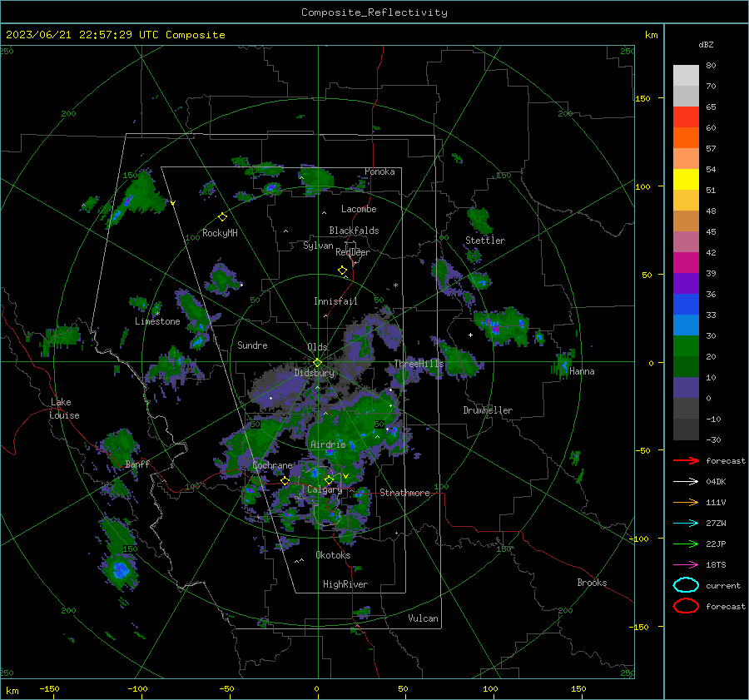749x700 pixels.
Task: Click the Composite_Reflectivity title
Action: tap(374, 12)
